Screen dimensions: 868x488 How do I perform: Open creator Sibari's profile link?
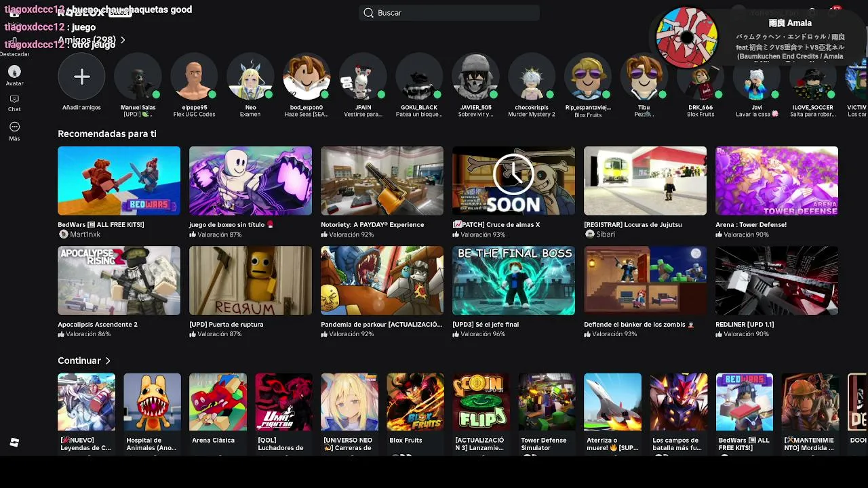tap(606, 235)
